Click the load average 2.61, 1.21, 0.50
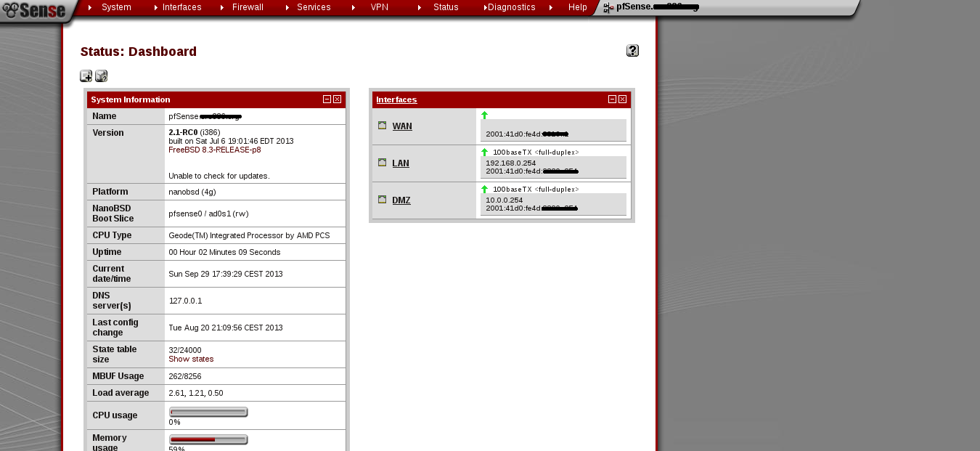The image size is (980, 451). [x=196, y=393]
